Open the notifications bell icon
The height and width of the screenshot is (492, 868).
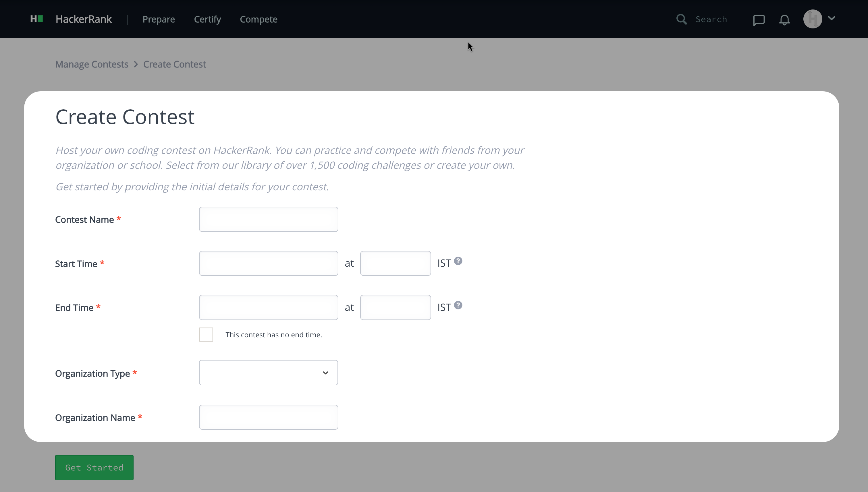click(784, 20)
